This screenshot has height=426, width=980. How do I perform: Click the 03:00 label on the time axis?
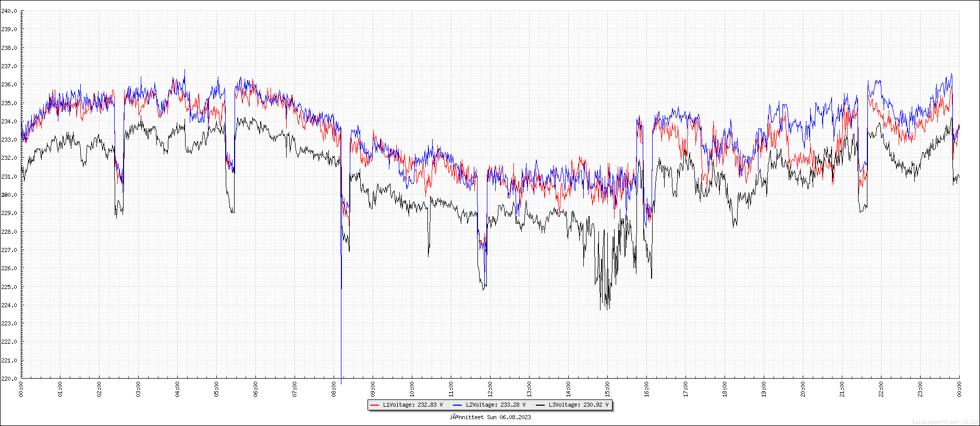[x=138, y=389]
